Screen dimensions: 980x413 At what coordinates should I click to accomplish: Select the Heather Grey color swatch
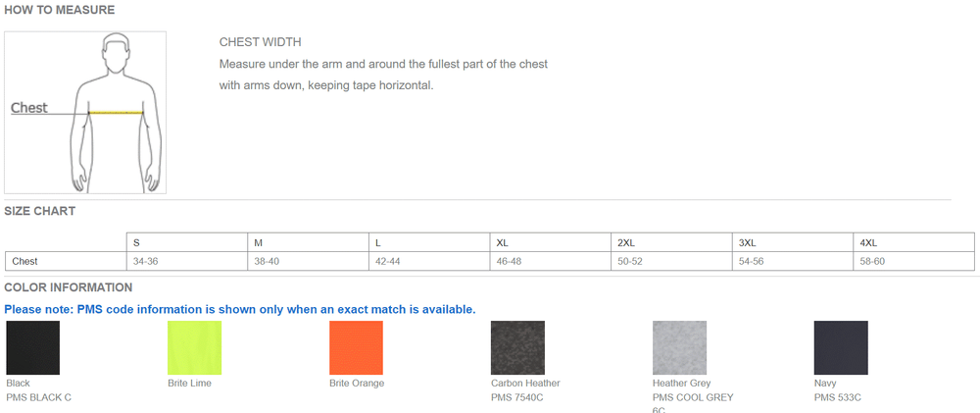679,347
